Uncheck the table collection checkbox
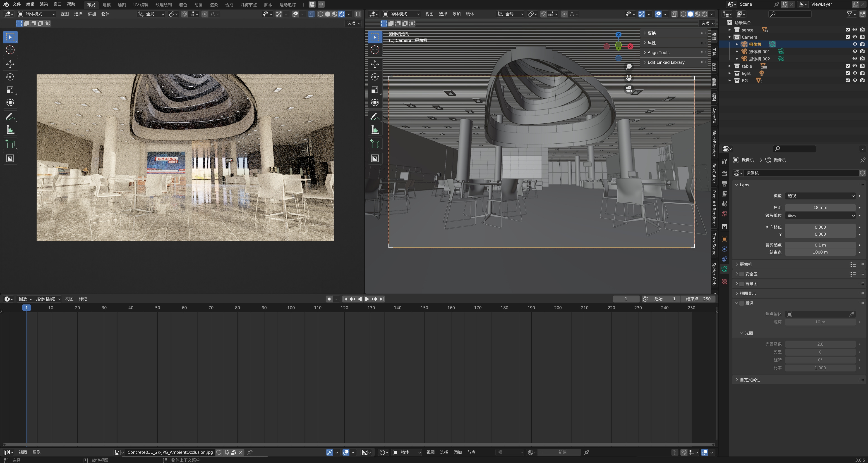Viewport: 868px width, 463px height. (847, 66)
